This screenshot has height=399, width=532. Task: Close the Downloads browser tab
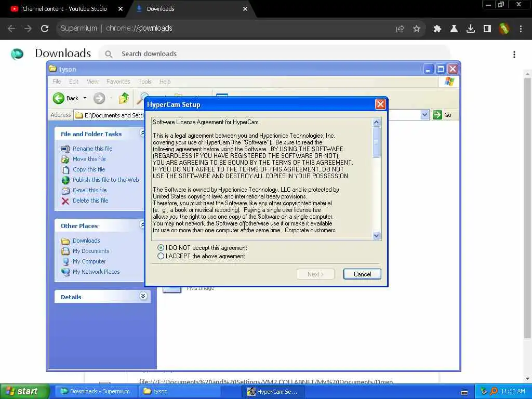click(x=245, y=9)
